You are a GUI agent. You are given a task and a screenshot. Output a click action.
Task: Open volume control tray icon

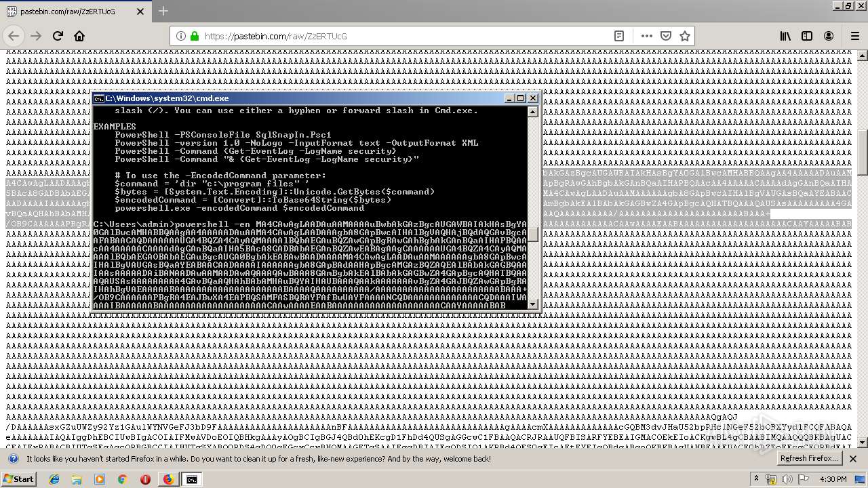coord(788,479)
